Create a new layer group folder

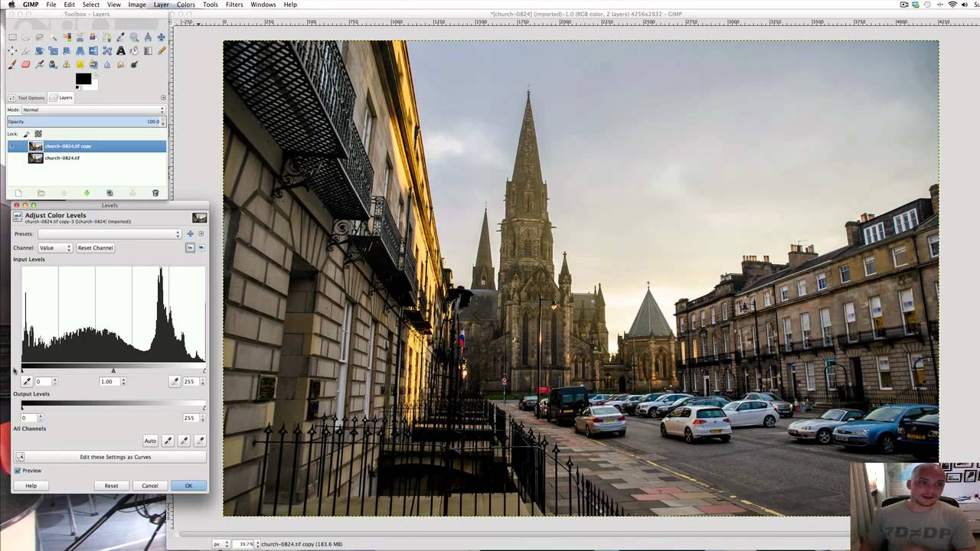pyautogui.click(x=41, y=193)
